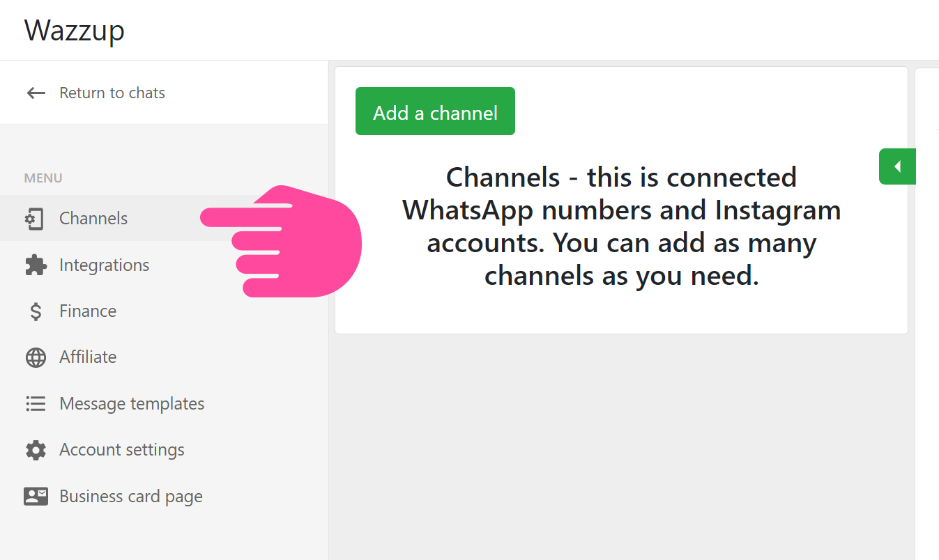The image size is (939, 560).
Task: Click the Wazzup title
Action: [x=75, y=31]
